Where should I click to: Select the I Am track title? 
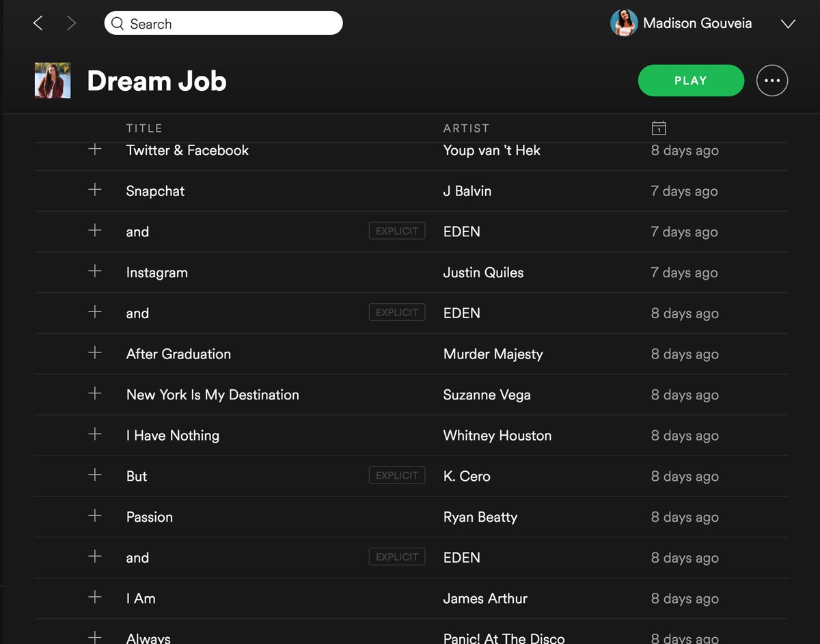click(141, 598)
